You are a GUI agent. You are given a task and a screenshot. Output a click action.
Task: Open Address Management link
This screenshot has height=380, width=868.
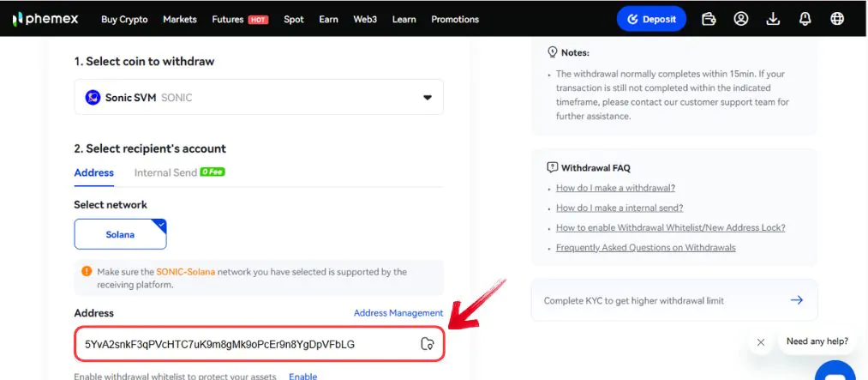(x=398, y=313)
